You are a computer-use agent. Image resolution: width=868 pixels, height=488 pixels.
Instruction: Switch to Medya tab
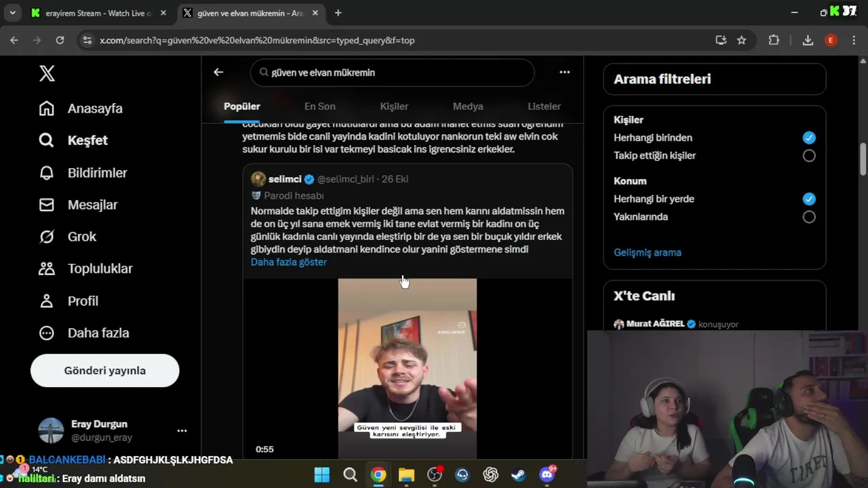(x=468, y=106)
